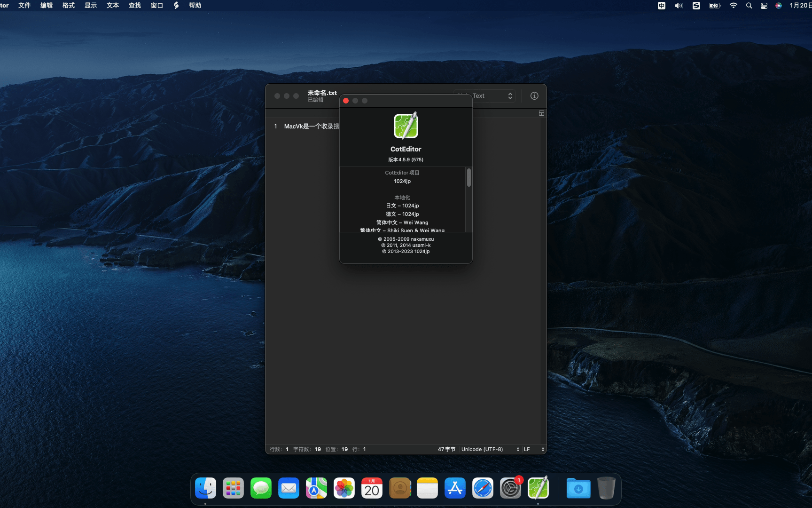Image resolution: width=812 pixels, height=508 pixels.
Task: Open the 格式 menu
Action: 69,5
